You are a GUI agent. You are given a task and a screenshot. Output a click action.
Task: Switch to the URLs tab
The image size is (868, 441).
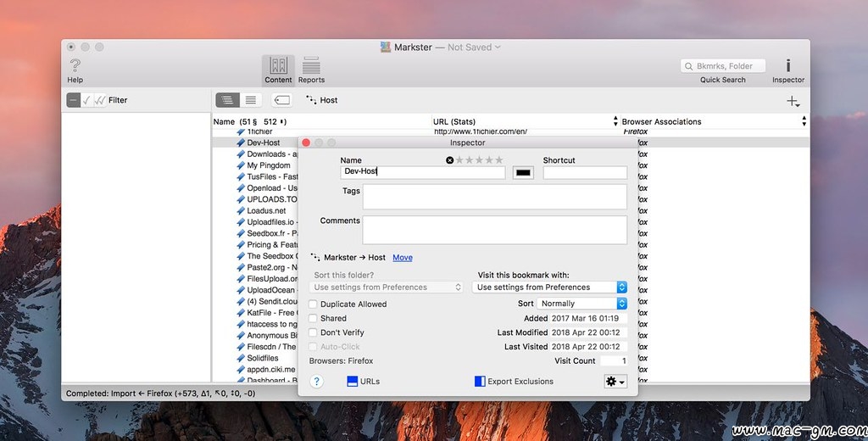(363, 381)
